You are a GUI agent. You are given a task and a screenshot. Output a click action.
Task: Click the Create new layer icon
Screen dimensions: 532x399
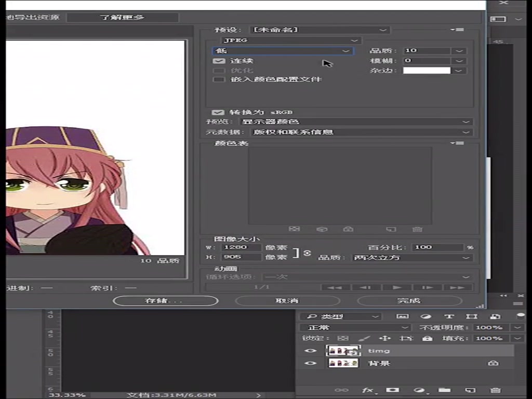click(x=469, y=390)
